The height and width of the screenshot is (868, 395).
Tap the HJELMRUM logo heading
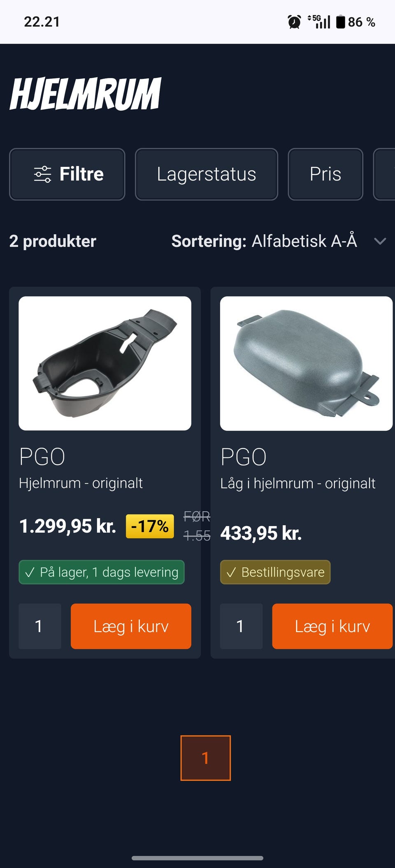(86, 94)
